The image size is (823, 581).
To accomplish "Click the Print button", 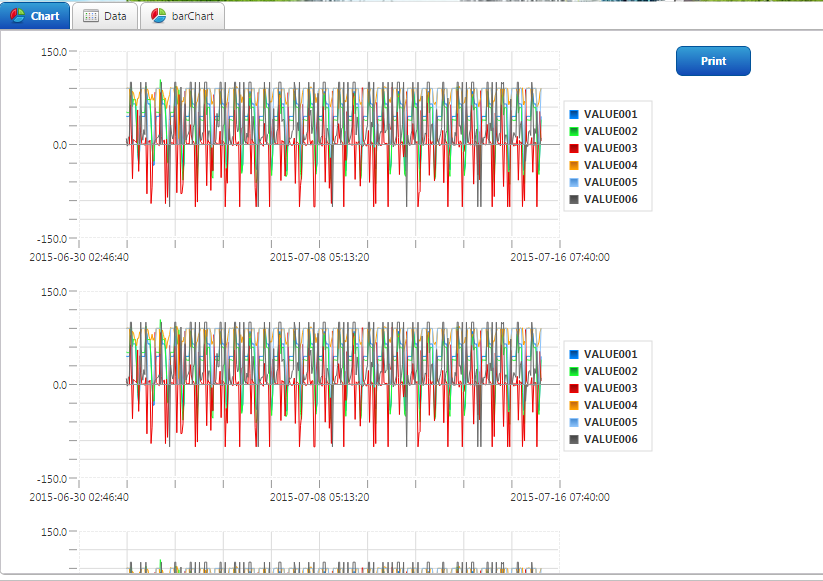I will tap(713, 61).
